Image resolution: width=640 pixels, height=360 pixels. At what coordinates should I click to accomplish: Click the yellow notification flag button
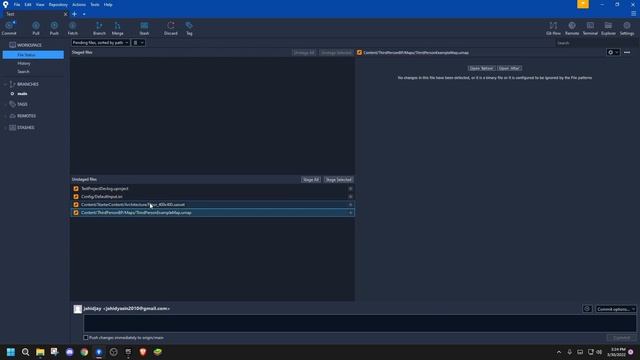(x=583, y=4)
